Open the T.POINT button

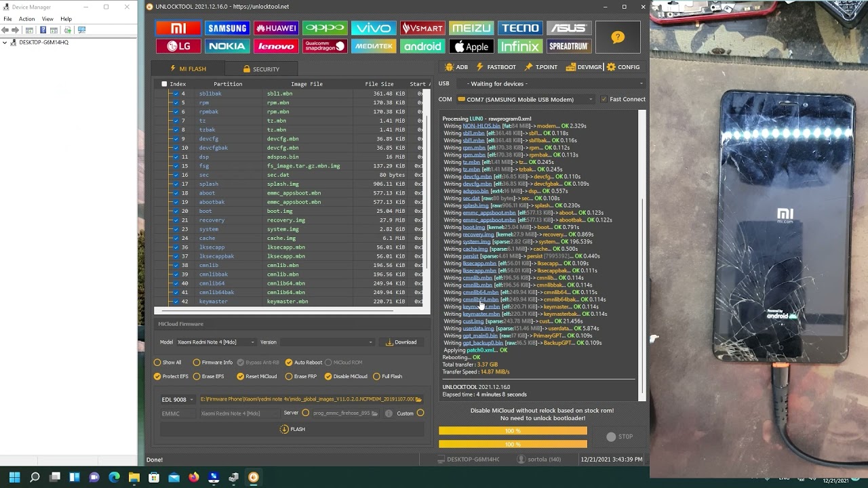click(541, 67)
